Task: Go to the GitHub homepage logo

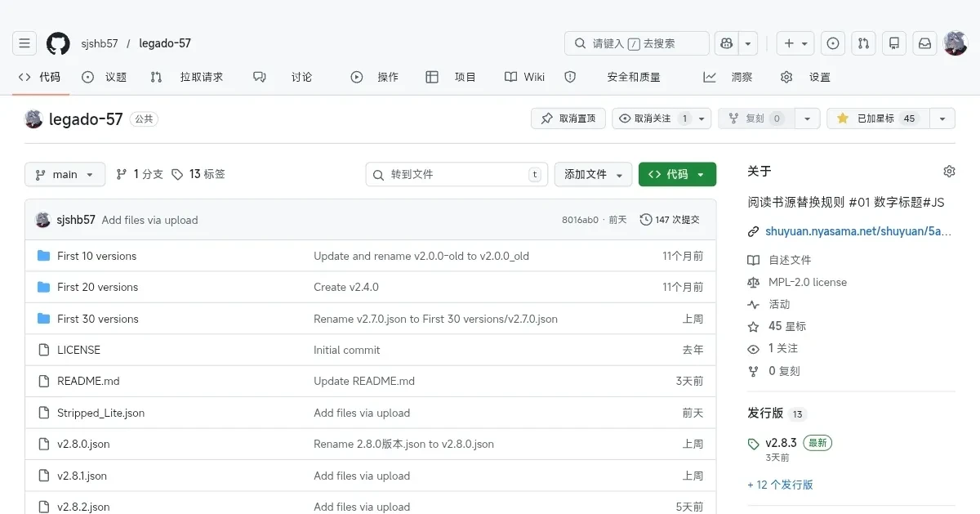Action: [x=58, y=43]
